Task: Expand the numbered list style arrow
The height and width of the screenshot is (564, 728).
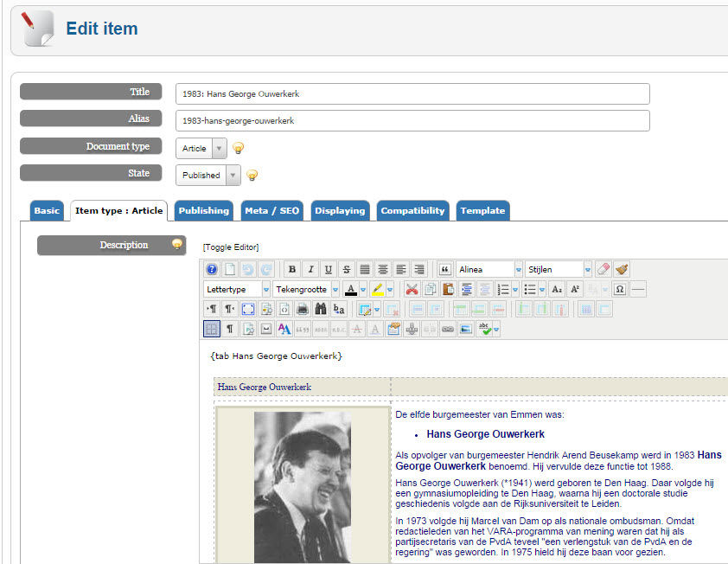Action: pyautogui.click(x=515, y=290)
